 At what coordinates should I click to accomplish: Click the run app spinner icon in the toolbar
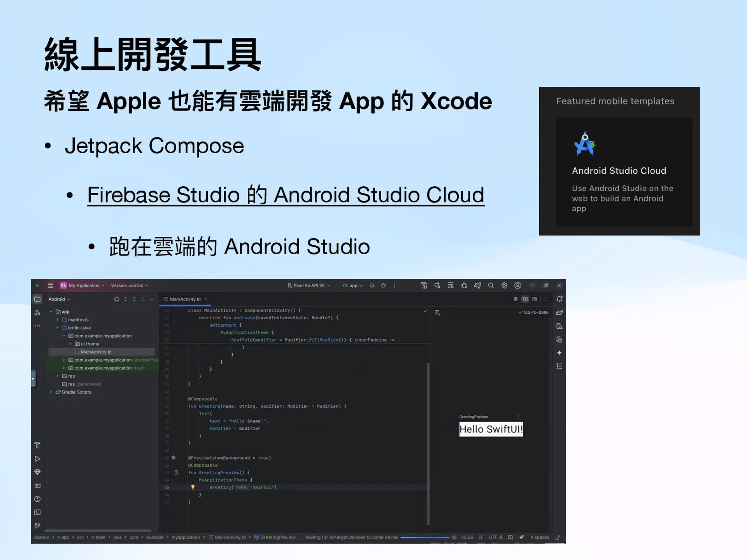pyautogui.click(x=372, y=285)
